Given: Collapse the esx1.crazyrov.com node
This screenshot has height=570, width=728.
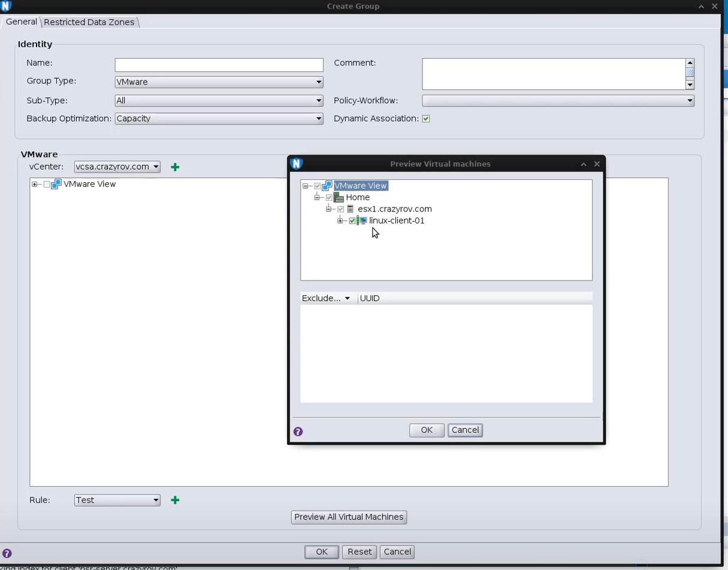Looking at the screenshot, I should pyautogui.click(x=329, y=209).
